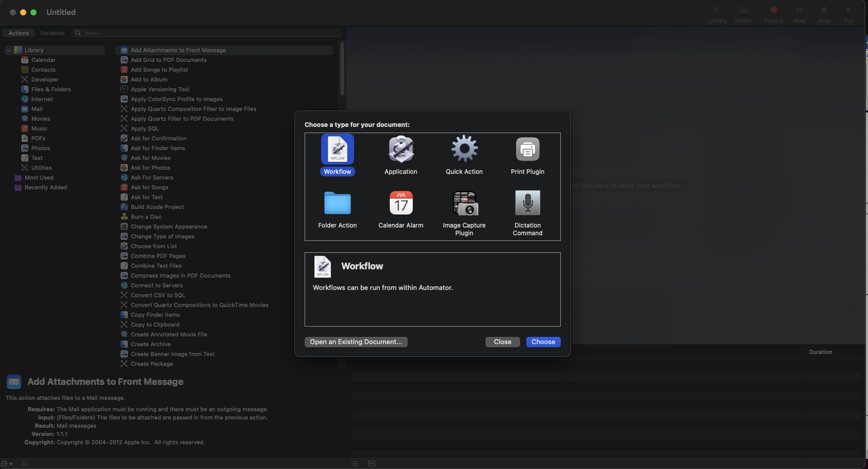This screenshot has height=469, width=868.
Task: Choose the Quick Action gear icon
Action: pyautogui.click(x=464, y=149)
